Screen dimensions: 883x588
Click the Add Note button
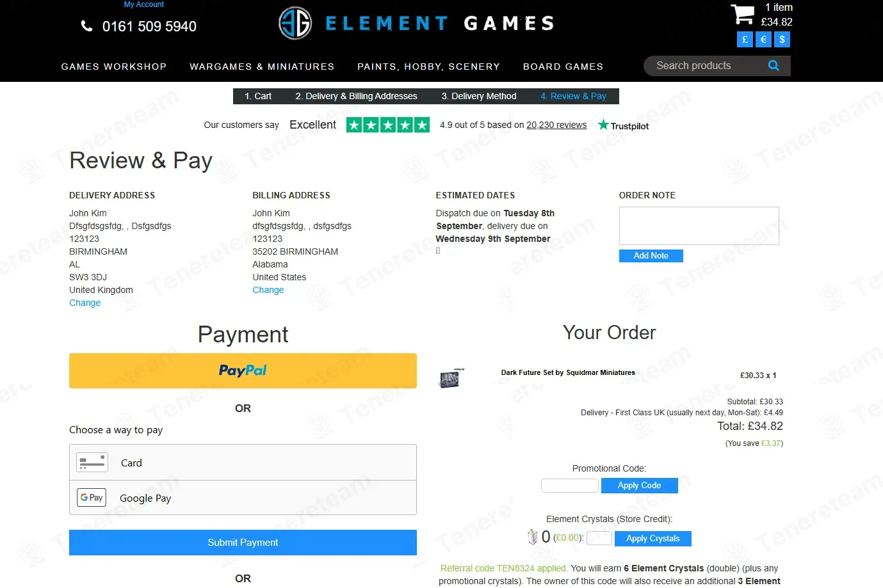(651, 256)
